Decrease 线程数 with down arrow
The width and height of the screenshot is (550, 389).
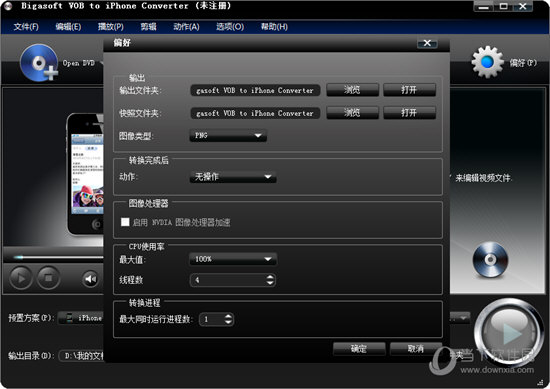tap(270, 283)
